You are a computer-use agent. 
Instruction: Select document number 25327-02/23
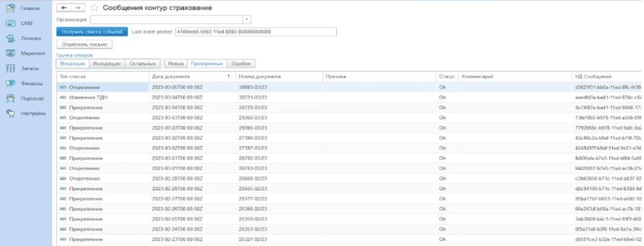253,239
